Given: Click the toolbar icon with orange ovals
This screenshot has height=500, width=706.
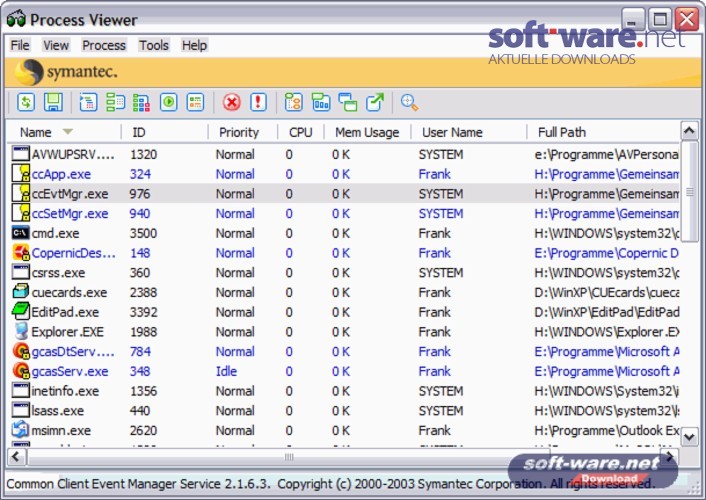Looking at the screenshot, I should 294,102.
